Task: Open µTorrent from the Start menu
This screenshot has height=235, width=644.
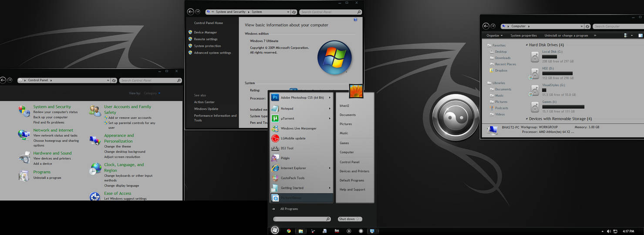Action: [302, 118]
